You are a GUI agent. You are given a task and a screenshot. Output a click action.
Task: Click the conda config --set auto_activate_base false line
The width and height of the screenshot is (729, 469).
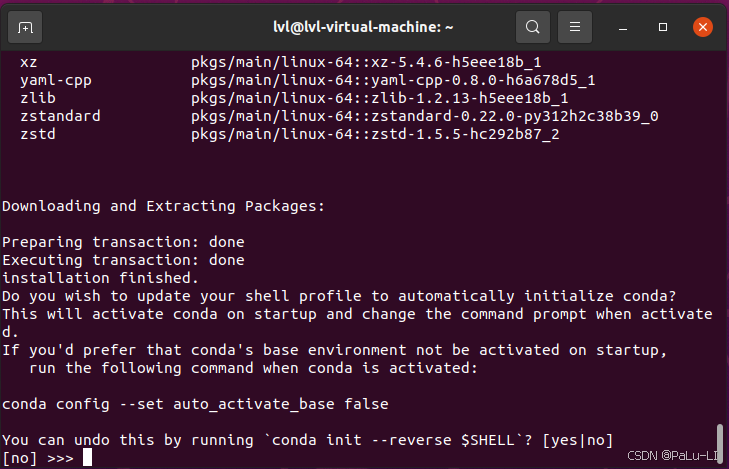point(195,404)
